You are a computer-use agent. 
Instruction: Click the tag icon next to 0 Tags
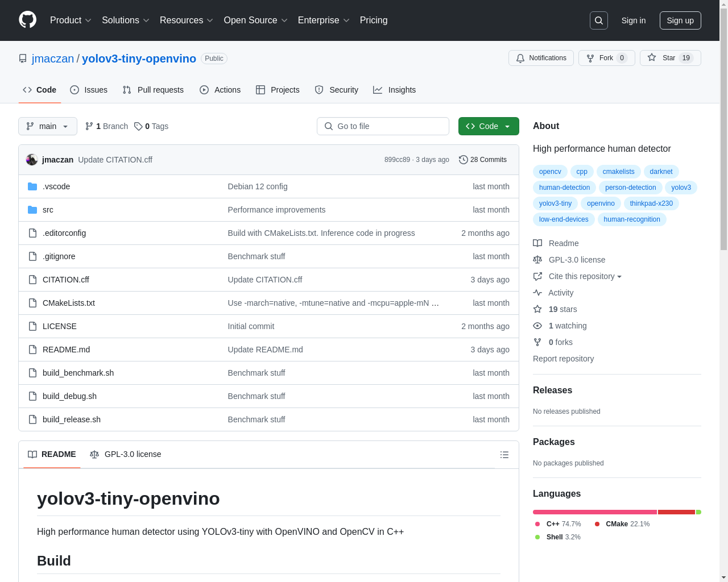coord(138,126)
